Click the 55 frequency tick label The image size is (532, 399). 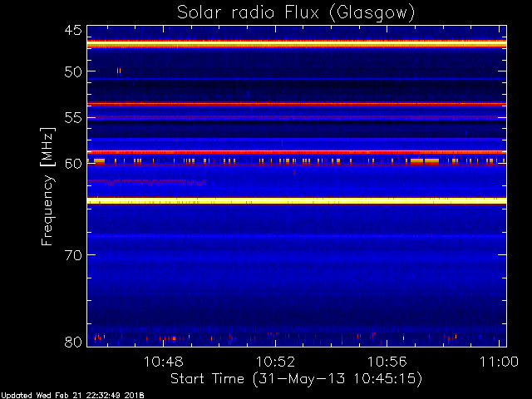click(x=73, y=118)
